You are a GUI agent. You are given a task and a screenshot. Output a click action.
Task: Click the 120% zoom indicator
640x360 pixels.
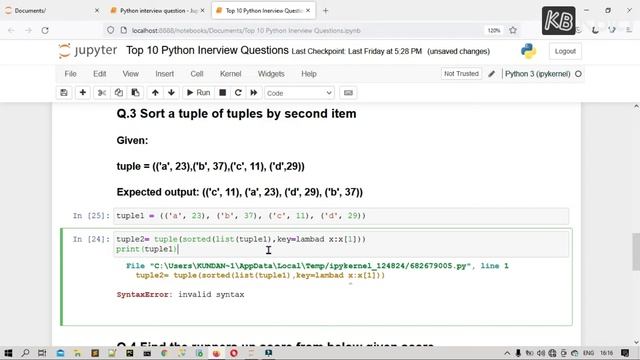tap(494, 30)
